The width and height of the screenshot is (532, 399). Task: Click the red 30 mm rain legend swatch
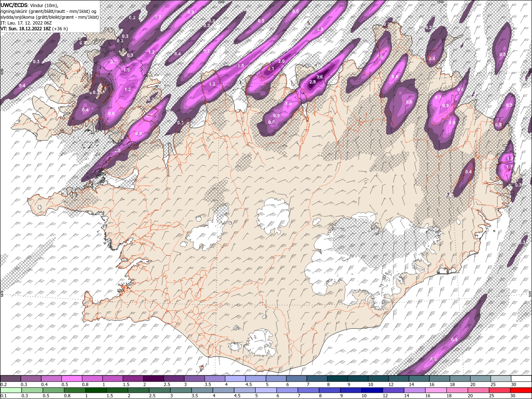click(521, 390)
